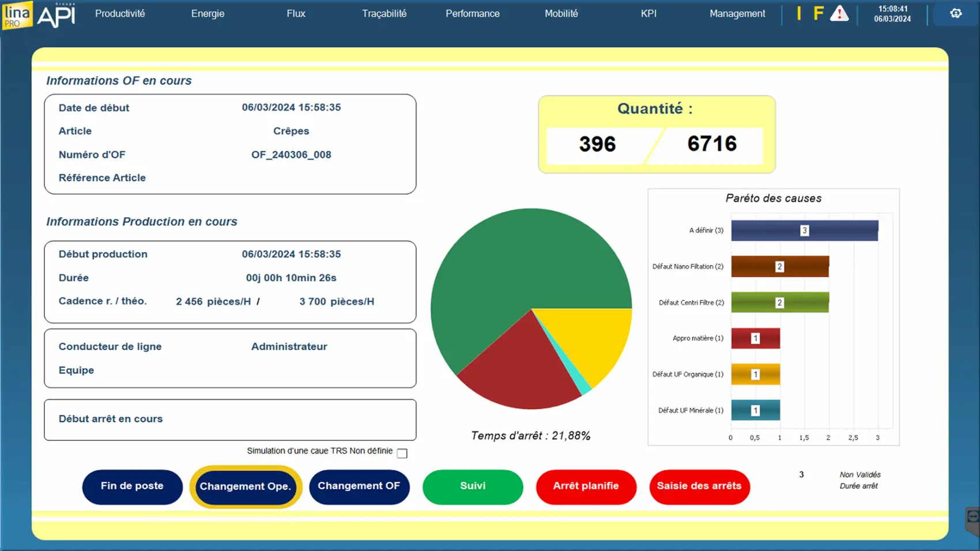
Task: Click the yellow F status indicator
Action: pyautogui.click(x=818, y=14)
